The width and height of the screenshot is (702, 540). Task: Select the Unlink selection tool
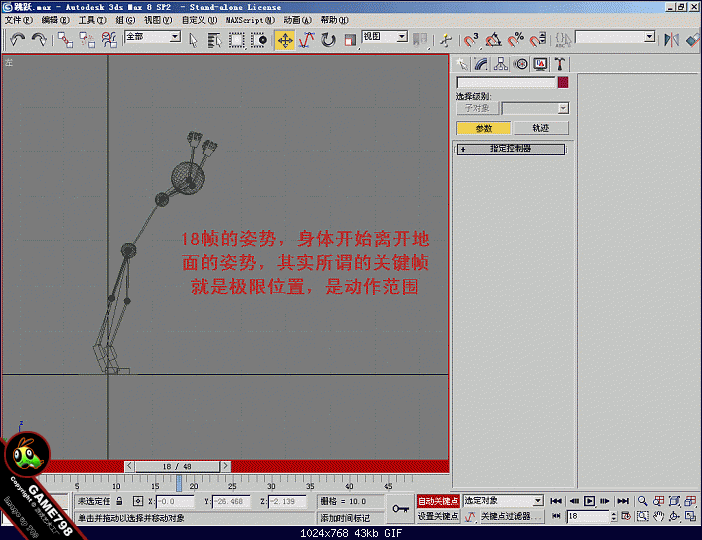click(x=87, y=40)
